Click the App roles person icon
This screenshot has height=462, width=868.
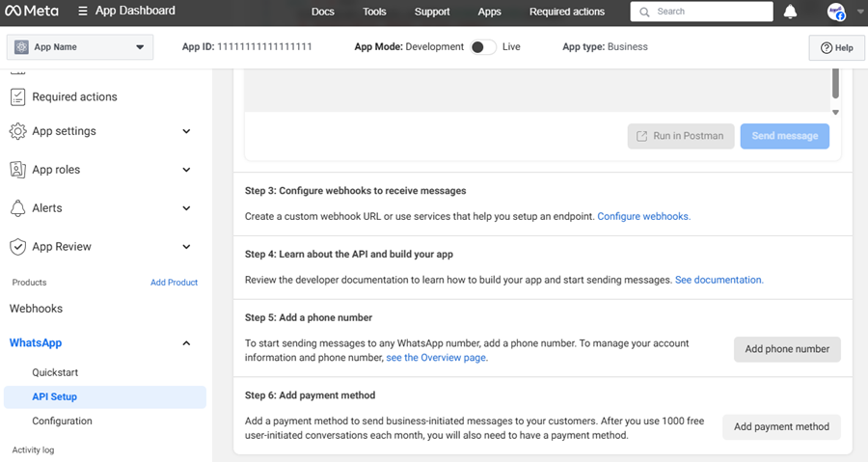click(17, 170)
